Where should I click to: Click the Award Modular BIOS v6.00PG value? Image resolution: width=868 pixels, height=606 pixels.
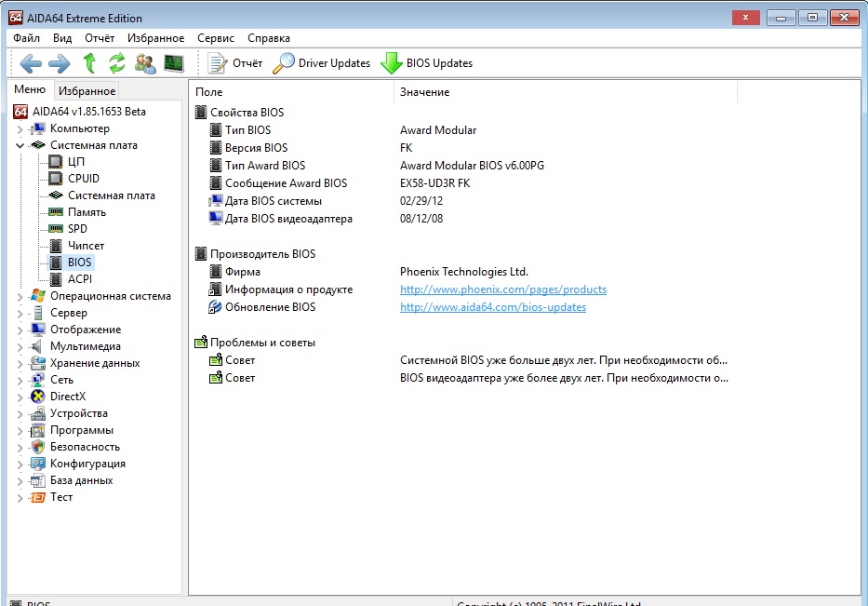coord(472,166)
